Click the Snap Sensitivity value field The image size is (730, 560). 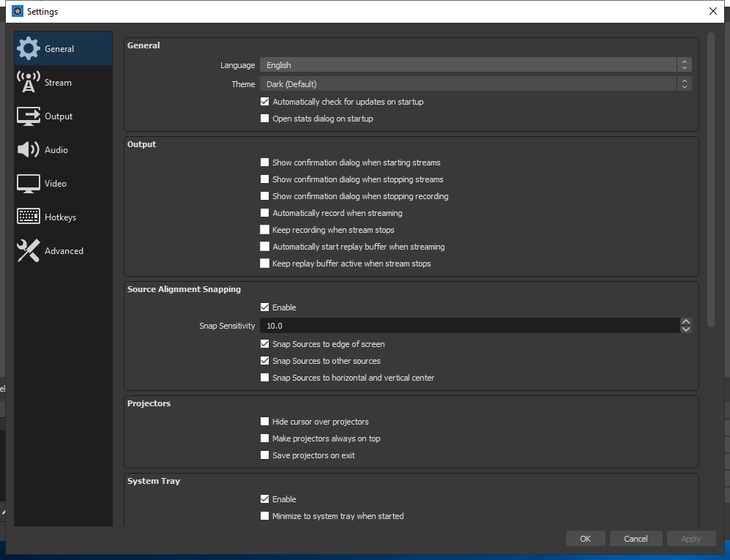click(x=470, y=326)
